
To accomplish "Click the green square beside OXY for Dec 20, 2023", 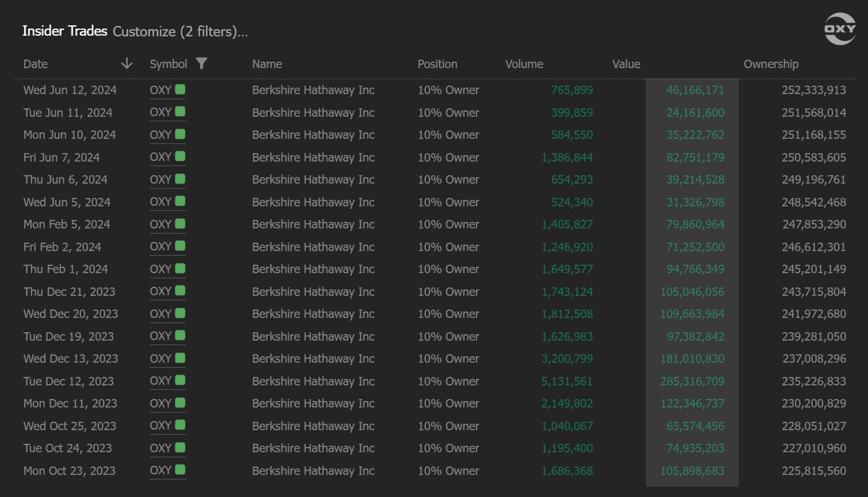I will point(180,313).
